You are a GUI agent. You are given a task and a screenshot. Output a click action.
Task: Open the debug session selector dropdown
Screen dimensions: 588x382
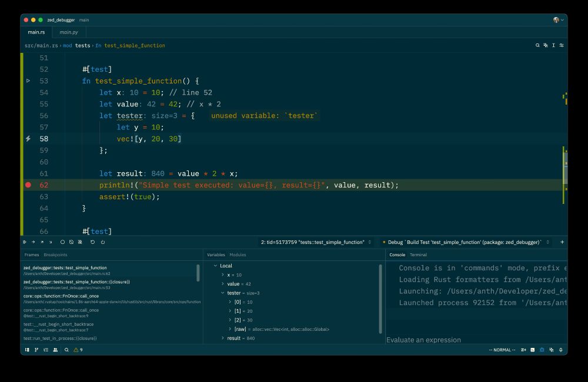click(466, 242)
